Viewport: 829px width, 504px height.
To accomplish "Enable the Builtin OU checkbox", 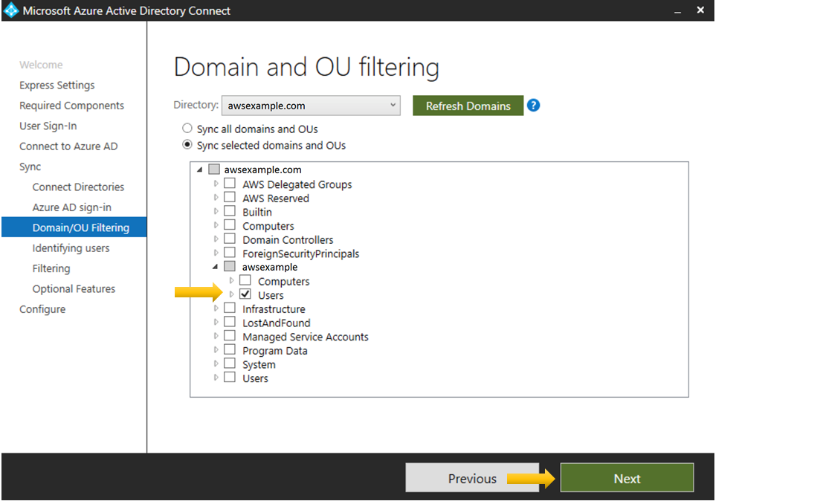I will tap(229, 211).
